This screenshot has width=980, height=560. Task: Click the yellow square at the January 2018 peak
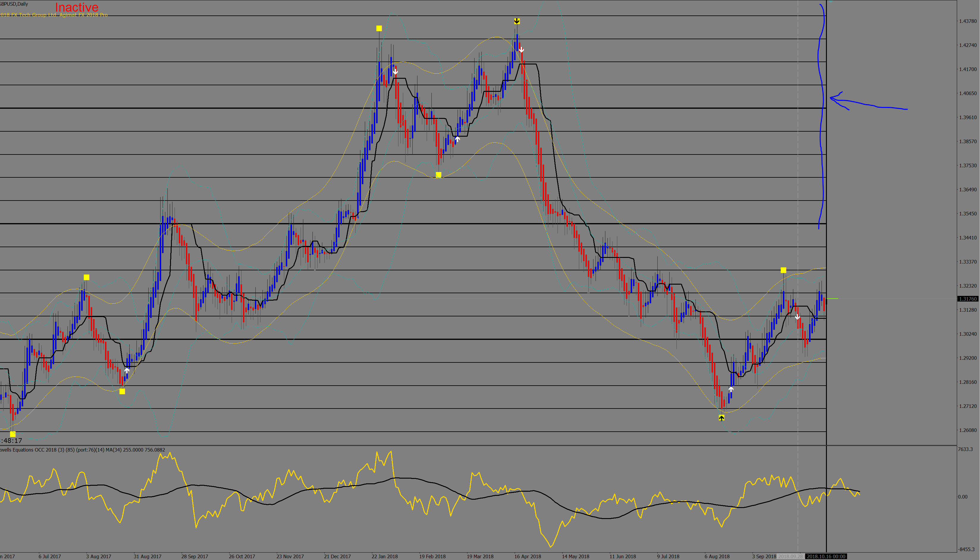(x=379, y=29)
